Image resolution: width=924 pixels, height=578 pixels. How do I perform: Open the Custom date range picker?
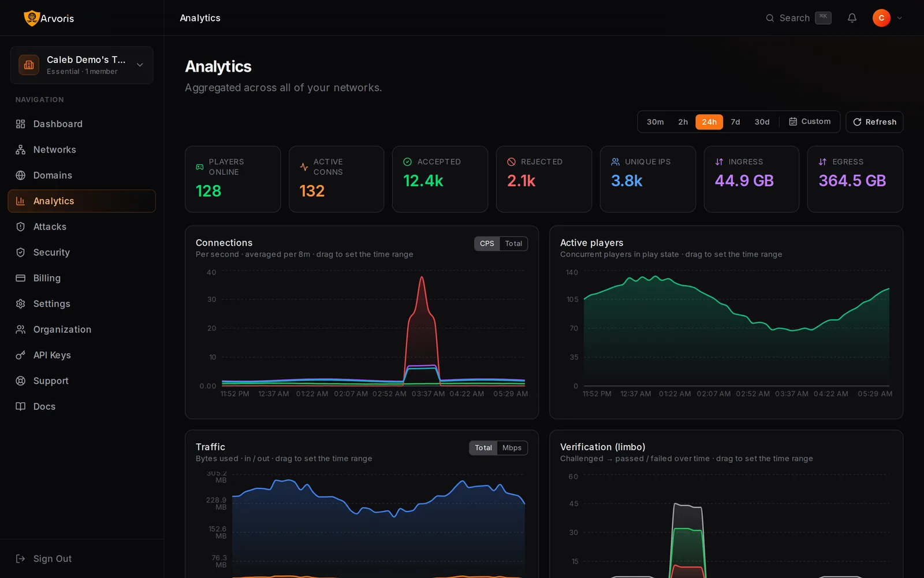(810, 121)
